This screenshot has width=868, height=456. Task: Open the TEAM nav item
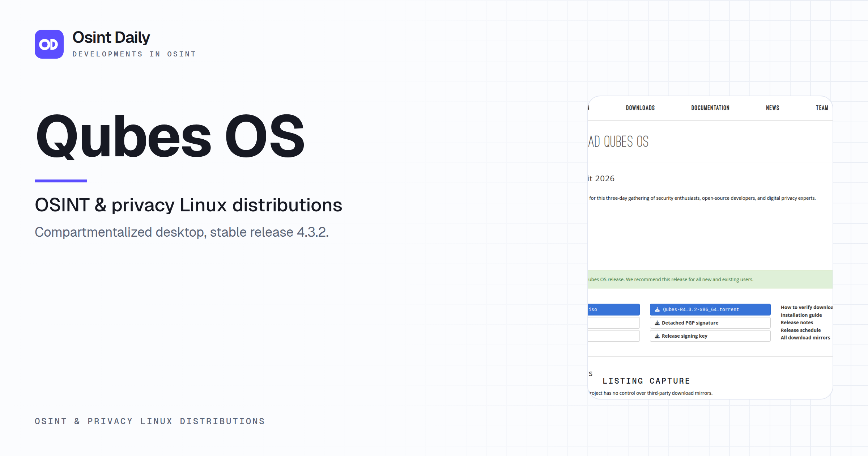tap(822, 108)
